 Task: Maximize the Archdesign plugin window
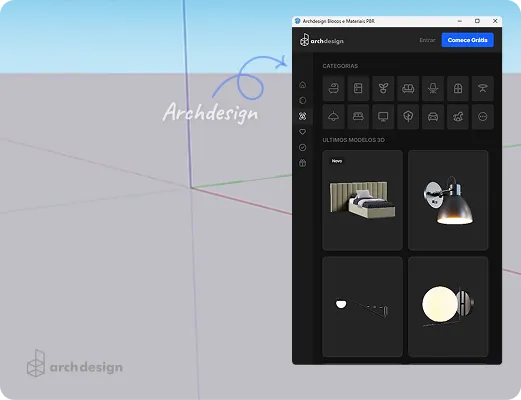[x=477, y=21]
